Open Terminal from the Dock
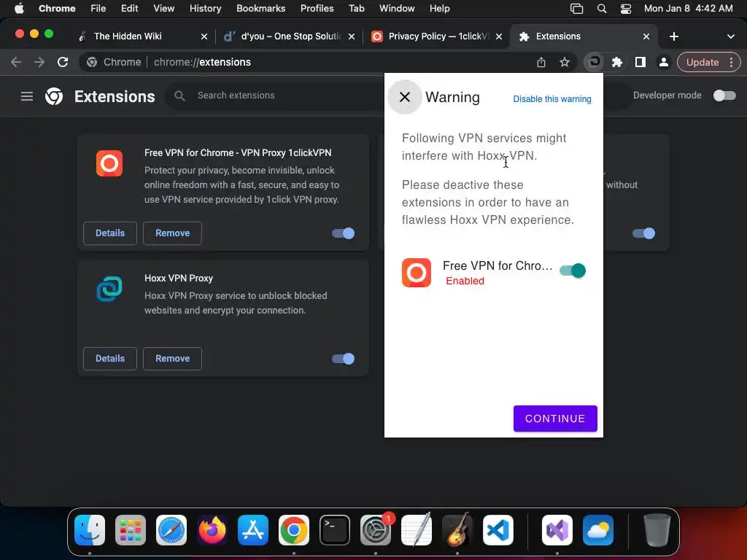747x560 pixels. point(334,530)
